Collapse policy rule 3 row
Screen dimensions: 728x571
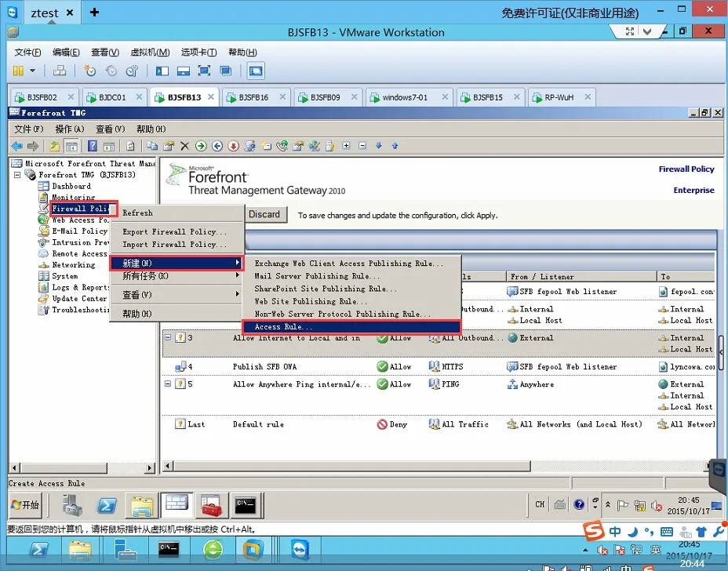coord(168,337)
